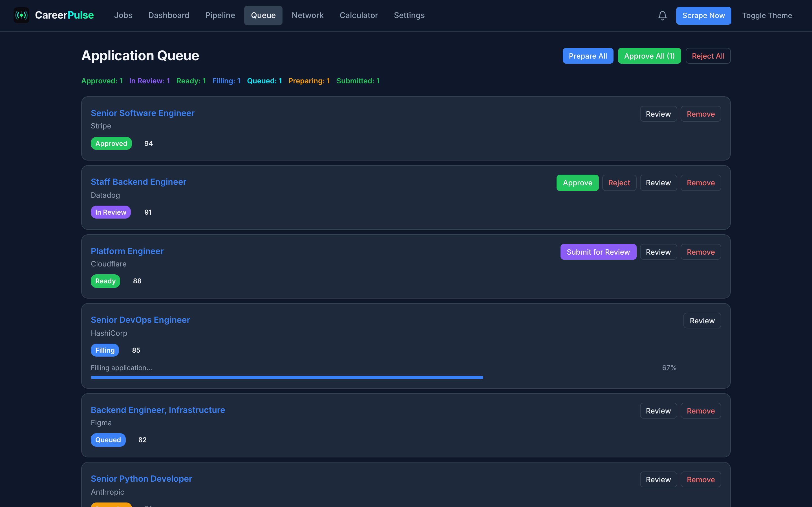Switch to the Dashboard tab
The width and height of the screenshot is (812, 507).
coord(169,15)
